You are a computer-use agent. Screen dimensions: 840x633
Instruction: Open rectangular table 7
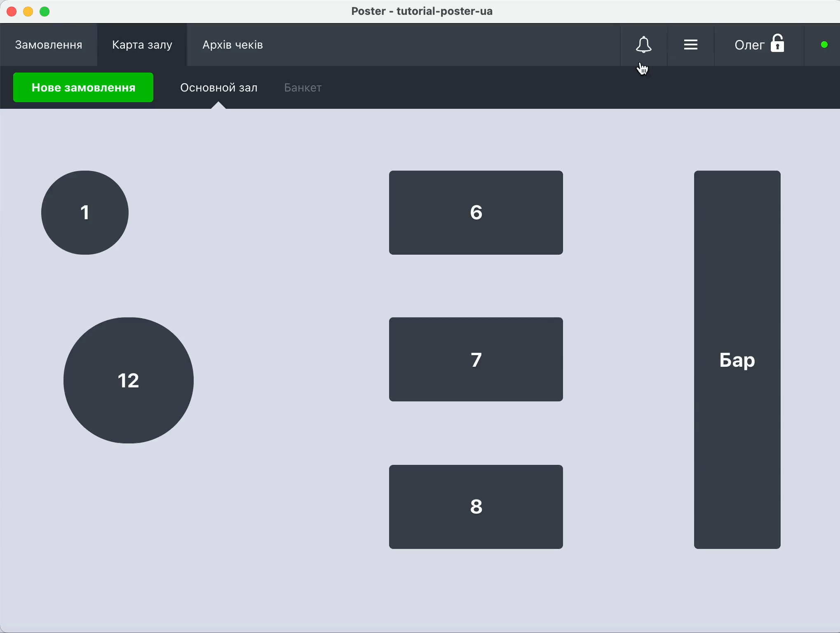point(476,359)
